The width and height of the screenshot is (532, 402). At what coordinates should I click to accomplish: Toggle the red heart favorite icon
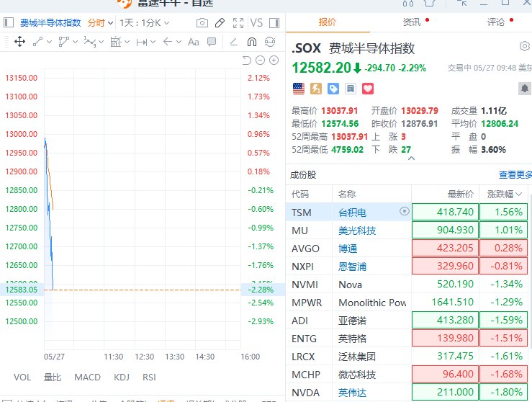[x=368, y=89]
